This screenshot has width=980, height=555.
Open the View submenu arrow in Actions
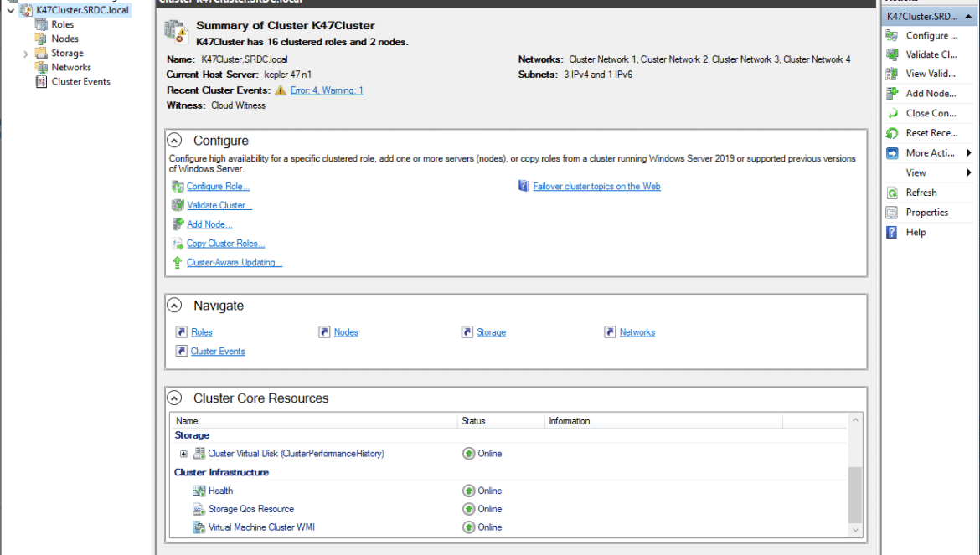(x=969, y=173)
